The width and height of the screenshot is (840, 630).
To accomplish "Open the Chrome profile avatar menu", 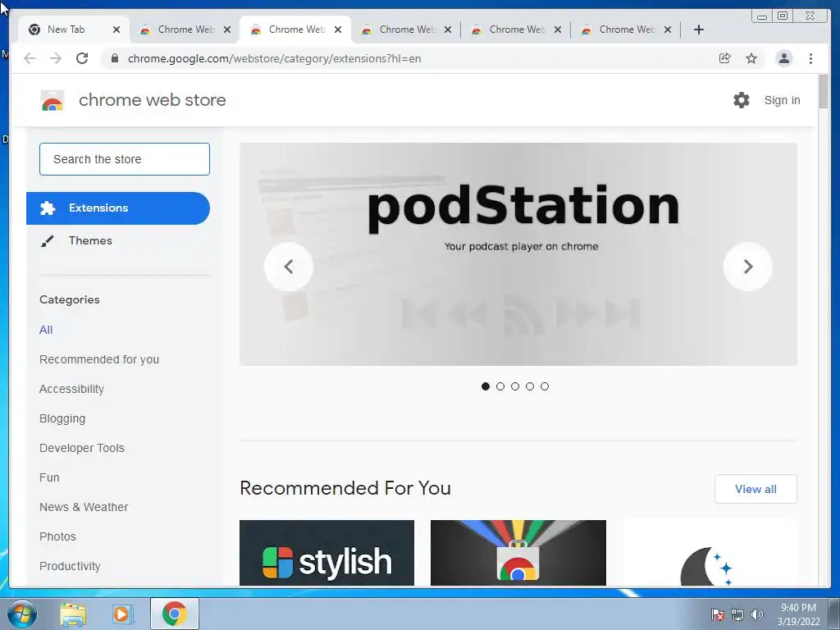I will (783, 58).
